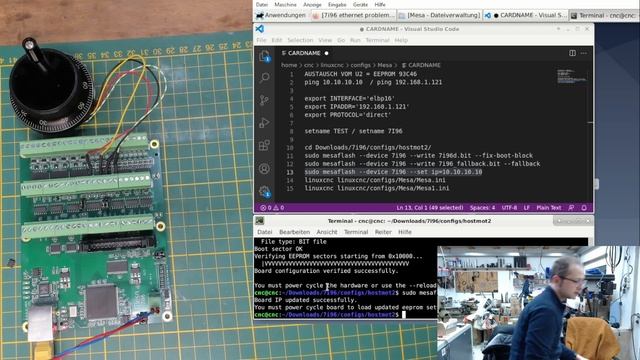
Task: Open Help menu in VS Code
Action: 401,40
